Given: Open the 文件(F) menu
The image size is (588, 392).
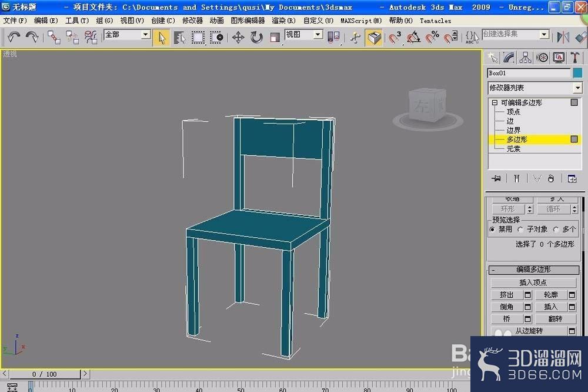Looking at the screenshot, I should point(15,21).
